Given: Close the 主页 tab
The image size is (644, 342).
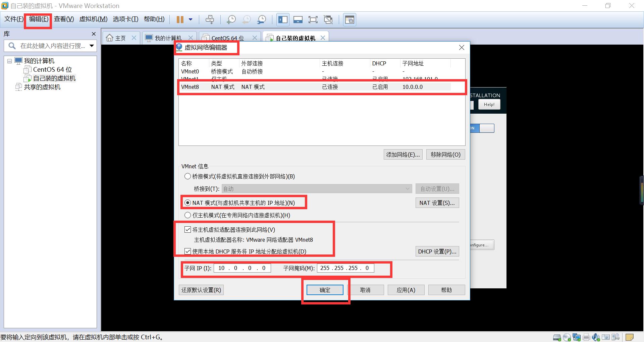Looking at the screenshot, I should coord(134,38).
